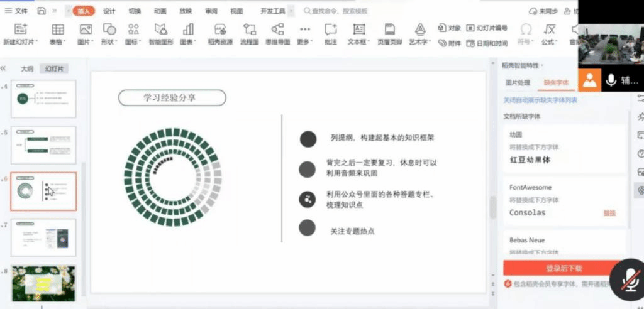Screen dimensions: 644x309
Task: Switch to the 图片处理 tab
Action: (518, 83)
